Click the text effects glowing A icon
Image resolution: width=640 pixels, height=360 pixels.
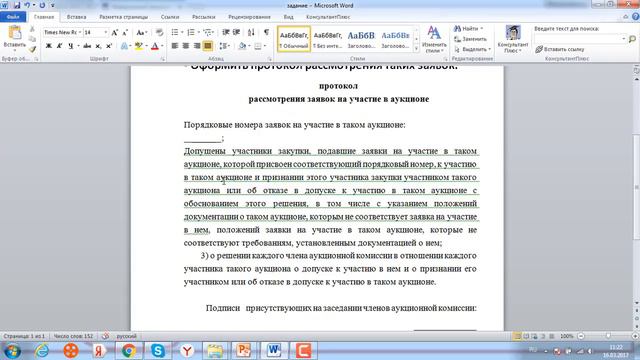(x=124, y=46)
